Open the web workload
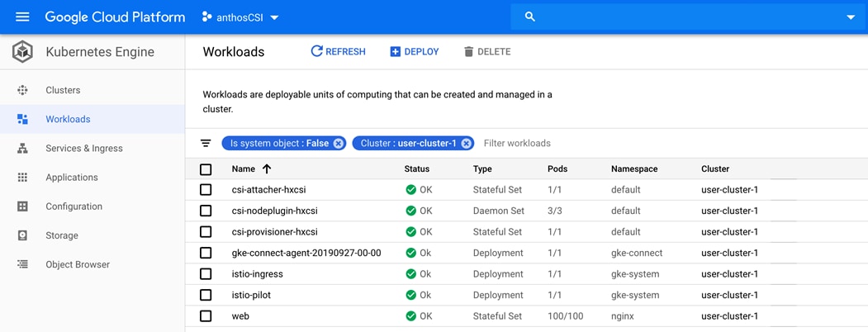This screenshot has height=332, width=868. [240, 316]
